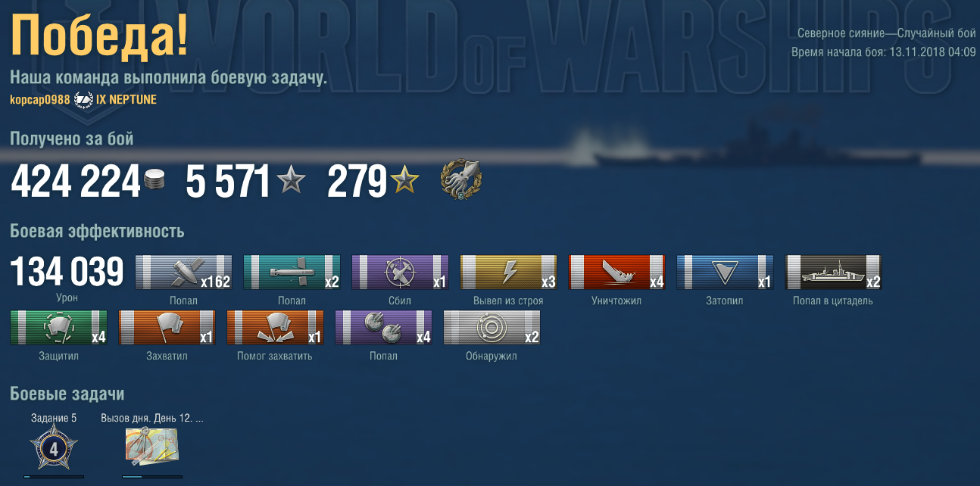The image size is (980, 486).
Task: Open the Задание 5 mission star badge
Action: click(x=54, y=450)
